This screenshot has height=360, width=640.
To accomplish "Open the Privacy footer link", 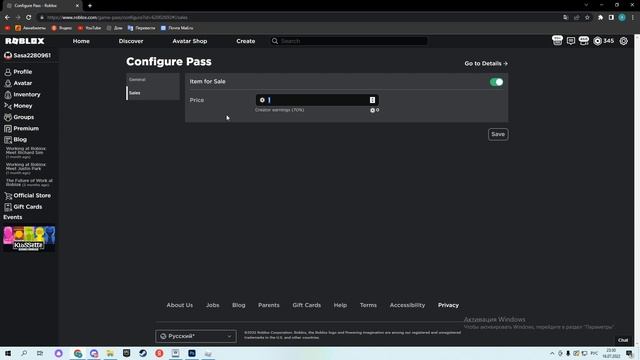I will click(448, 305).
